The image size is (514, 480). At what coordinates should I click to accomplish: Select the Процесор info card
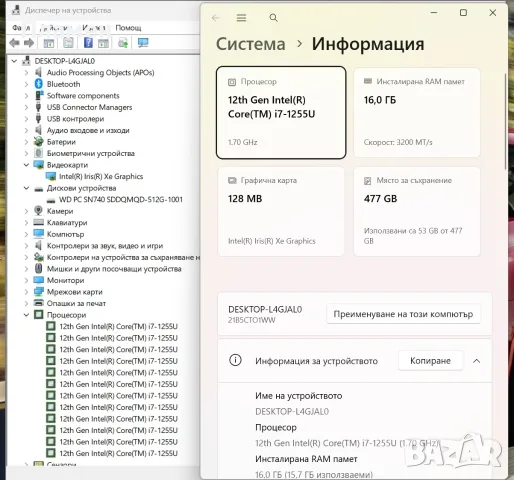[281, 112]
